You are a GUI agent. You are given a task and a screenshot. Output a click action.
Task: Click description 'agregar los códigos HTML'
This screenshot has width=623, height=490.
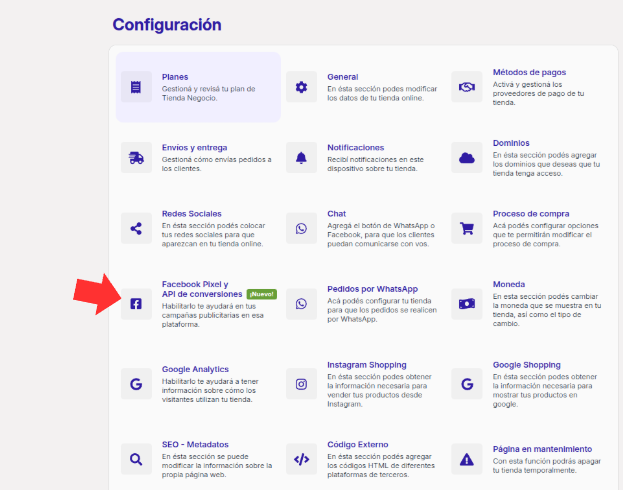click(x=381, y=461)
